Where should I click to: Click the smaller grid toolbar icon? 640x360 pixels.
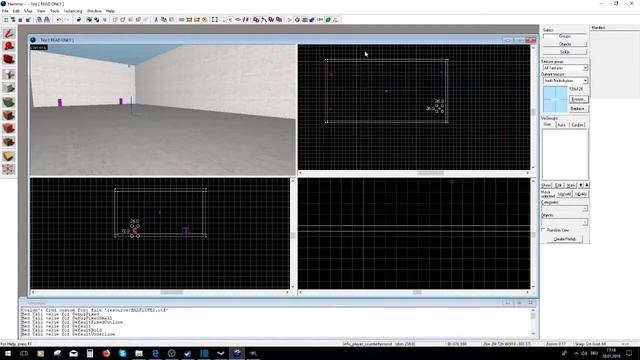coord(20,20)
